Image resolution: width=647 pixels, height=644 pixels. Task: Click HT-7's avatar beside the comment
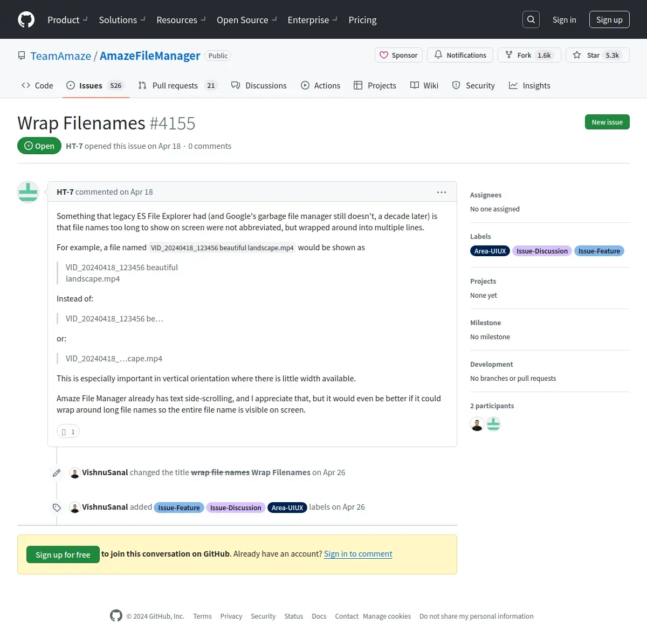[x=28, y=192]
